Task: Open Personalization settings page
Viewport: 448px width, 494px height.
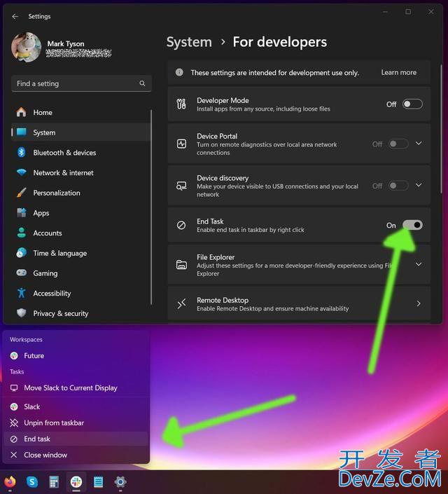Action: [x=81, y=193]
